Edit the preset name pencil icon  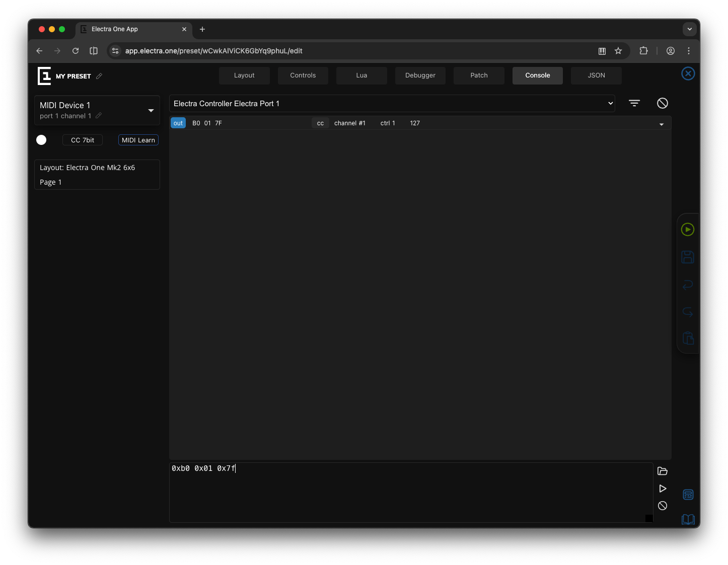tap(99, 76)
